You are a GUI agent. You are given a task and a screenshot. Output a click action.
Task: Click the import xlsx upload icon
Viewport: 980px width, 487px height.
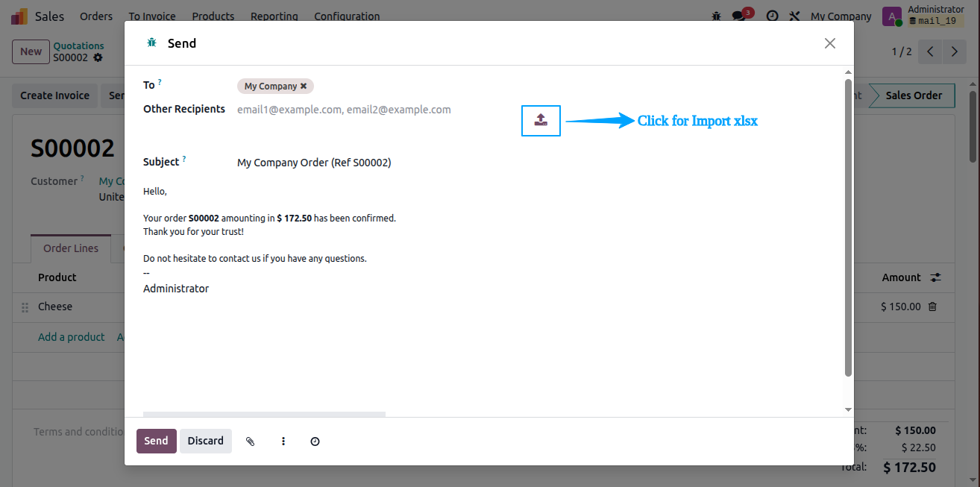pos(541,120)
